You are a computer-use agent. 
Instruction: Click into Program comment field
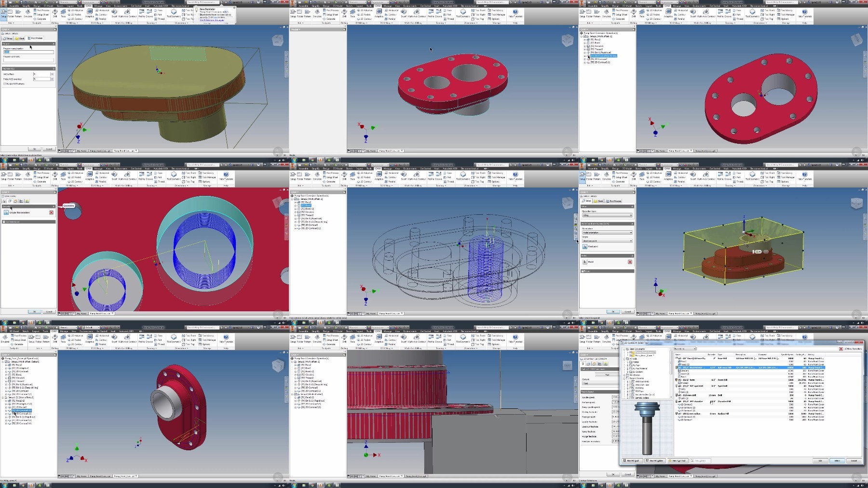(x=28, y=60)
